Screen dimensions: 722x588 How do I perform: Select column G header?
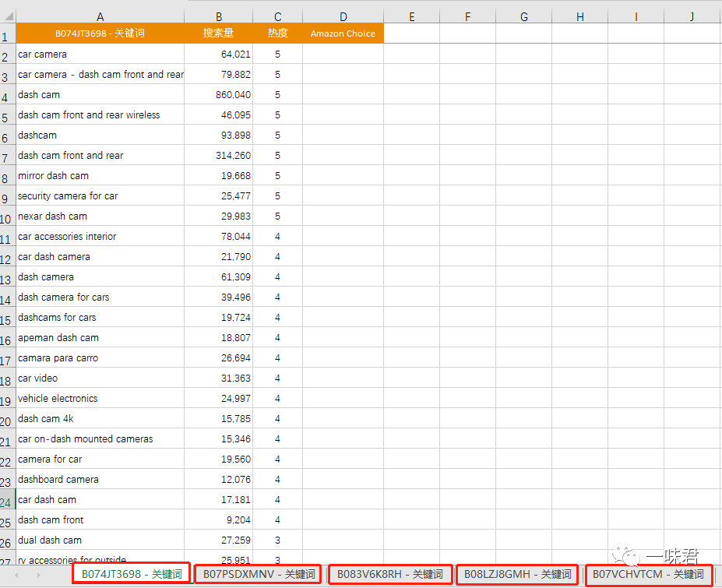524,17
